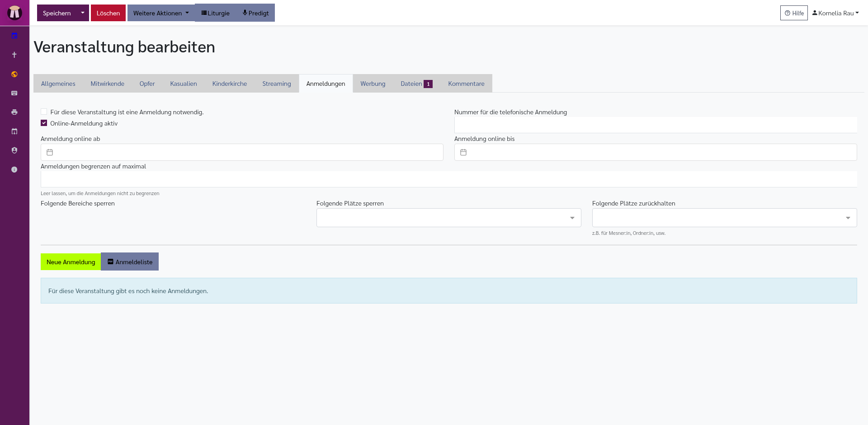Viewport: 868px width, 425px height.
Task: Open the calendar export icon in sidebar
Action: 14,131
